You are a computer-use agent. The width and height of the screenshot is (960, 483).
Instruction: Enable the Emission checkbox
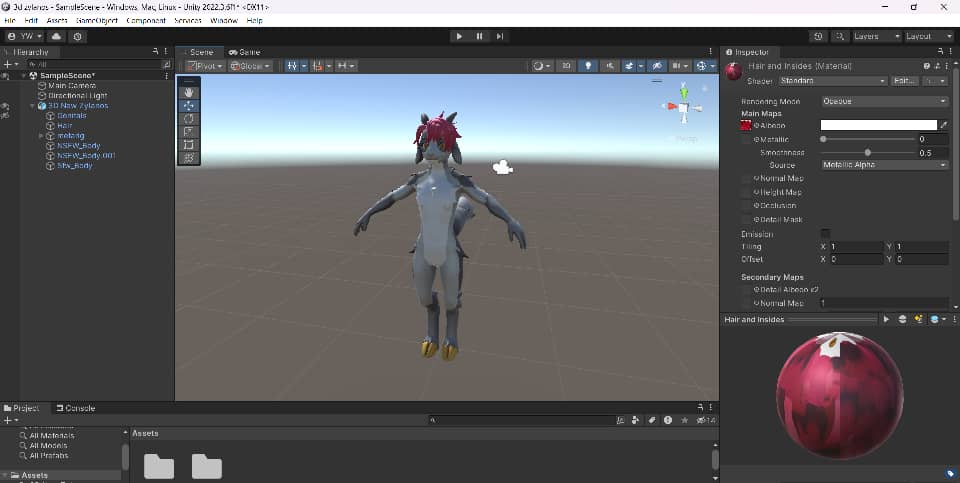[x=825, y=233]
